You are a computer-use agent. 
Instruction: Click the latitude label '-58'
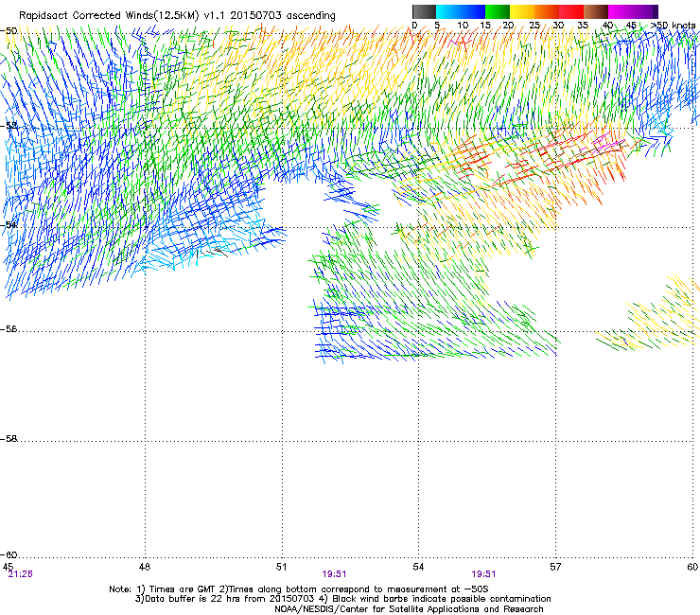[9, 439]
